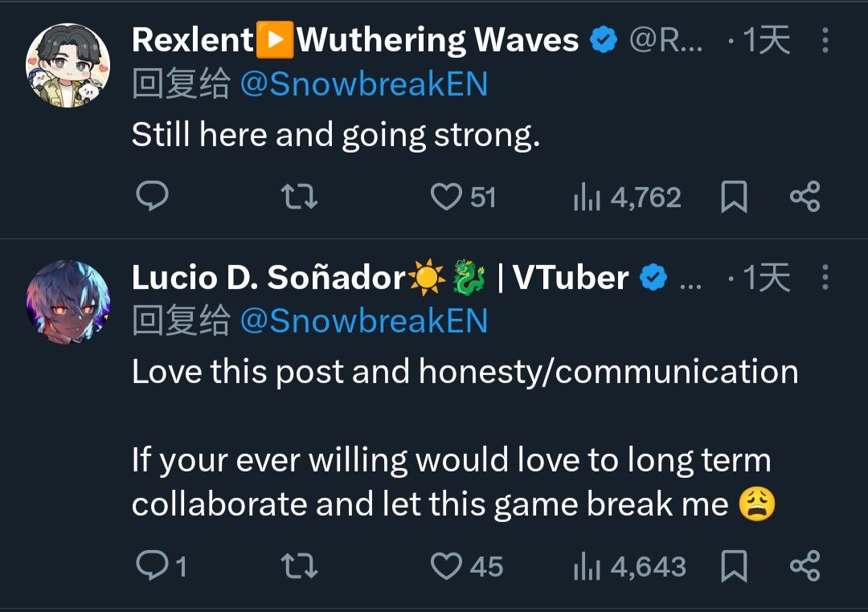Share Rexlent's tweet

(x=805, y=197)
